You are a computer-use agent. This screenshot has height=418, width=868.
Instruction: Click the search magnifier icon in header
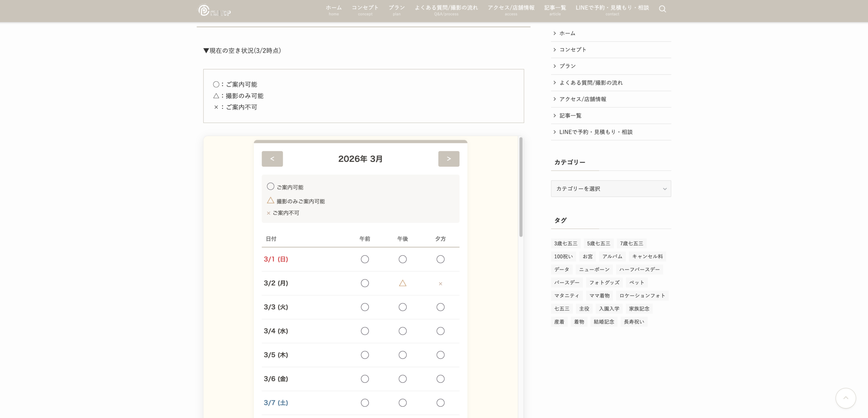(x=662, y=9)
